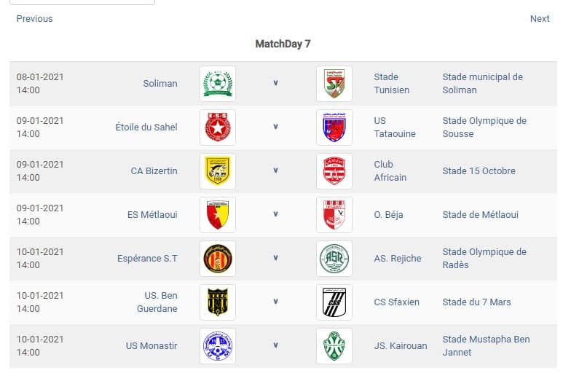This screenshot has height=392, width=563.
Task: Open the AS. Rejiche ASR green logo
Action: [x=334, y=259]
